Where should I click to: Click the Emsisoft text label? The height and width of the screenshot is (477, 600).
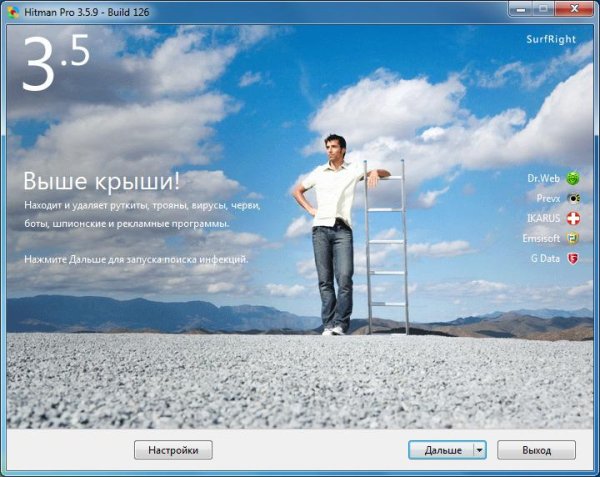[541, 238]
